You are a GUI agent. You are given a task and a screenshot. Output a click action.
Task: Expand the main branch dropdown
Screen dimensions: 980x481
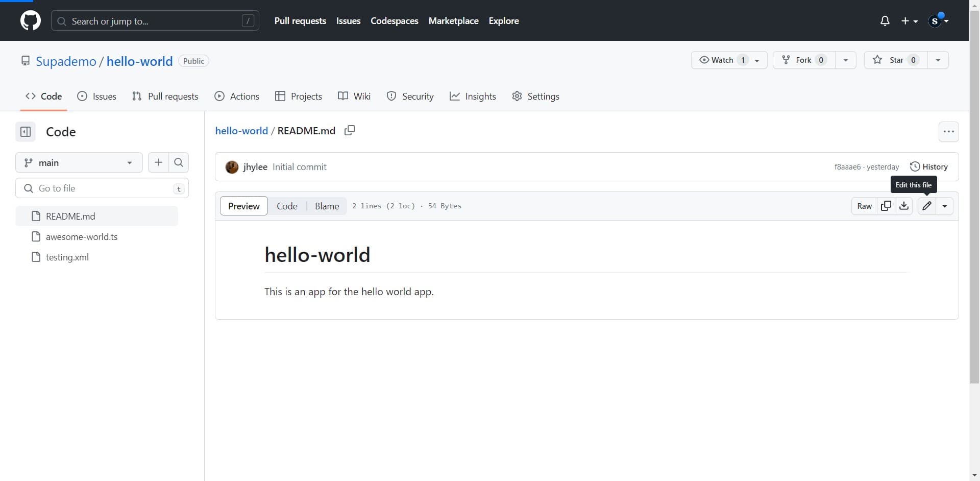[x=79, y=162]
